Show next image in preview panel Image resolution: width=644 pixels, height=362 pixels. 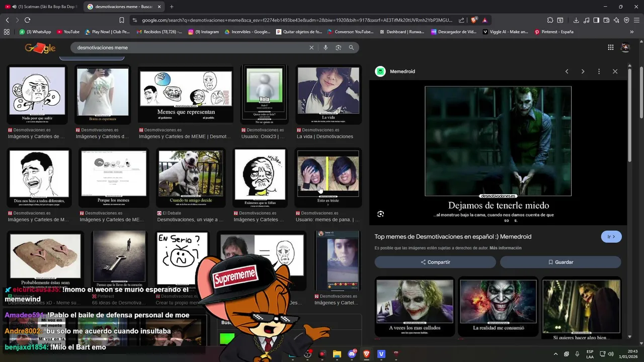[x=583, y=71]
